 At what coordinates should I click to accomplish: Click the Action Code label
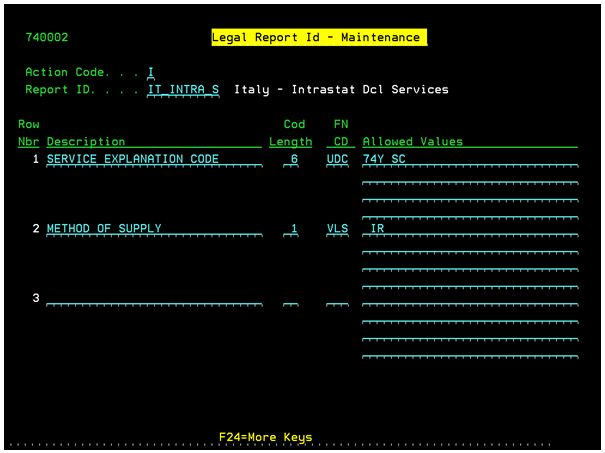pyautogui.click(x=65, y=72)
